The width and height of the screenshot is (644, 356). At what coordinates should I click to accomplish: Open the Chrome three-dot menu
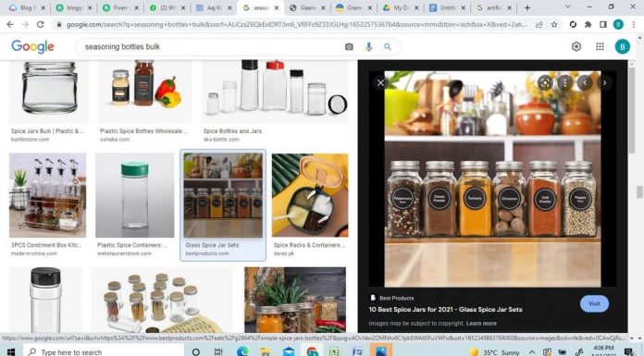pos(634,25)
